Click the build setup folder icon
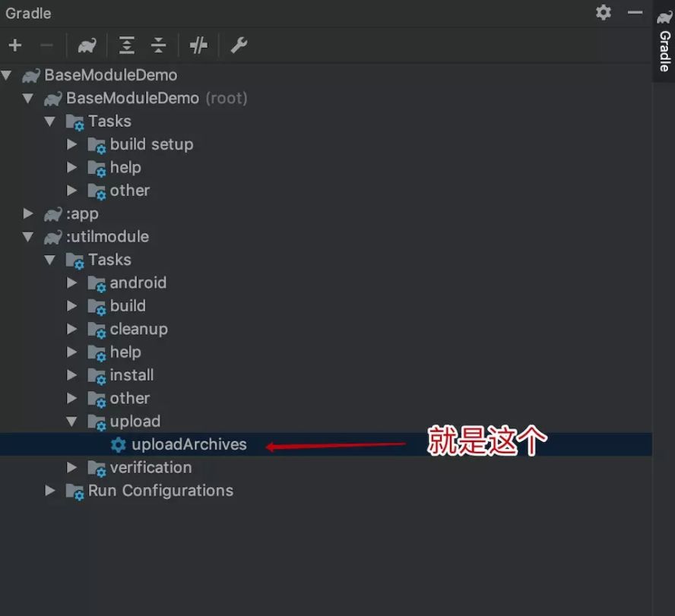675x616 pixels. [x=97, y=146]
